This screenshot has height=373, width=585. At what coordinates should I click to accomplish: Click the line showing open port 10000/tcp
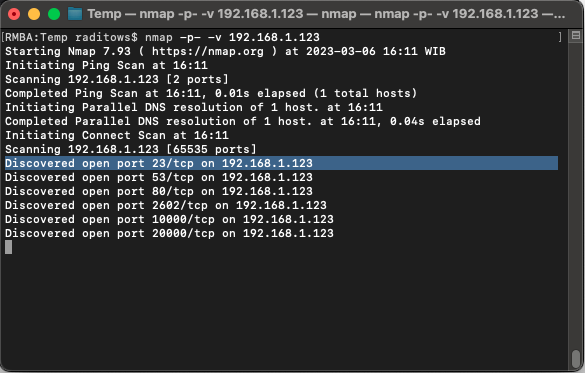click(169, 219)
